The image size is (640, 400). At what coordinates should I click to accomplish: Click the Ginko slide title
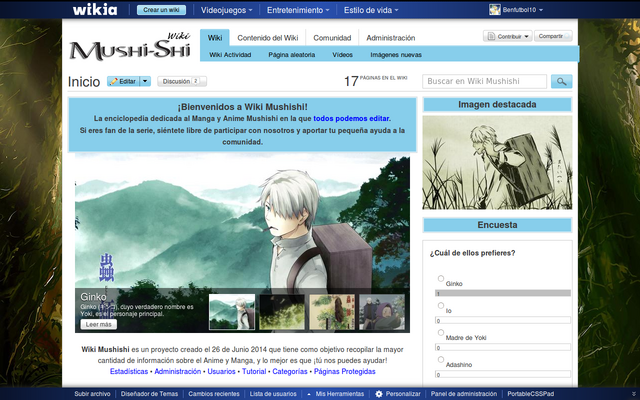click(93, 297)
